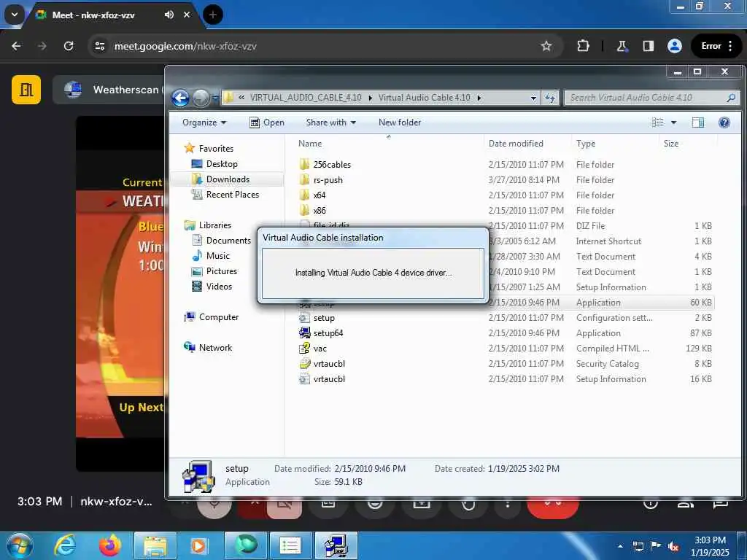Open Windows Explorer from the taskbar
Image resolution: width=747 pixels, height=560 pixels.
click(x=155, y=545)
